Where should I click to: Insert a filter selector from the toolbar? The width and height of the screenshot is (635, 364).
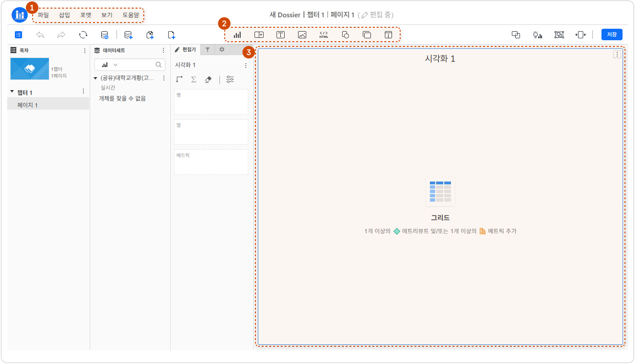tap(259, 34)
